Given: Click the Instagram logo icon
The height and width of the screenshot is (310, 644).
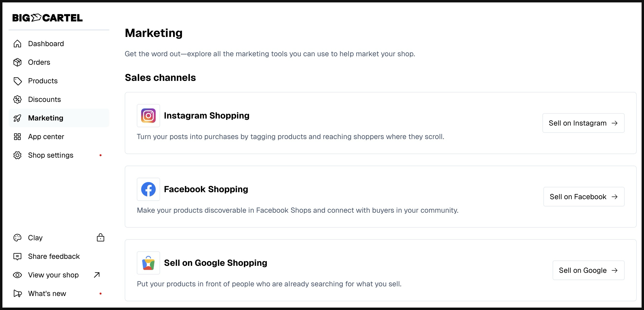Looking at the screenshot, I should [x=148, y=116].
